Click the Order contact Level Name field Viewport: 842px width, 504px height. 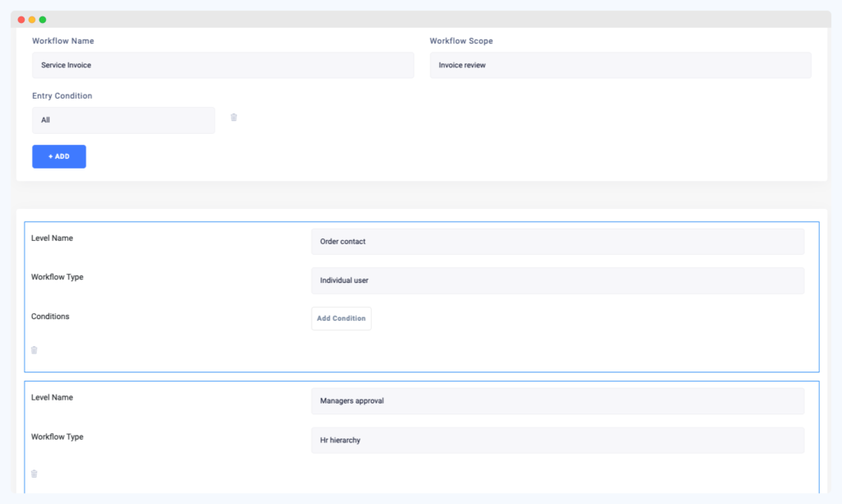(x=557, y=241)
